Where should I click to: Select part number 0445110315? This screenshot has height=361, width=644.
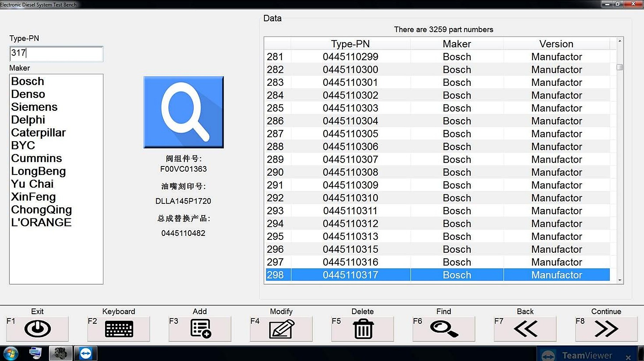click(350, 249)
